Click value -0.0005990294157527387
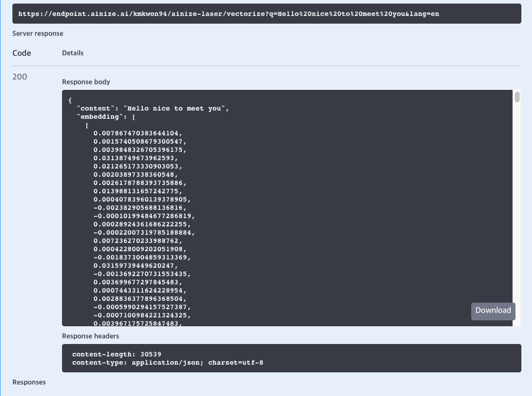This screenshot has width=532, height=396. (142, 307)
